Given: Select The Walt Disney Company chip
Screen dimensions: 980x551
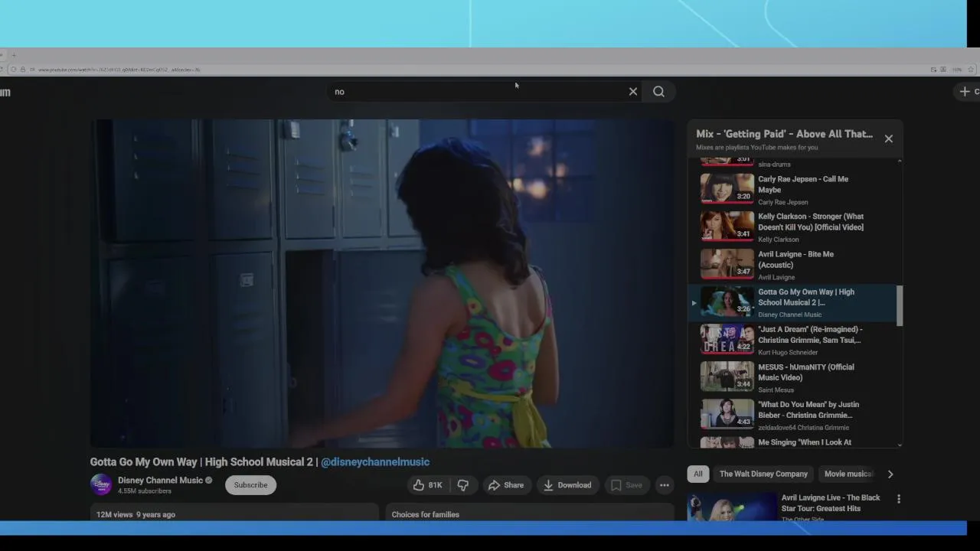Looking at the screenshot, I should (x=763, y=474).
